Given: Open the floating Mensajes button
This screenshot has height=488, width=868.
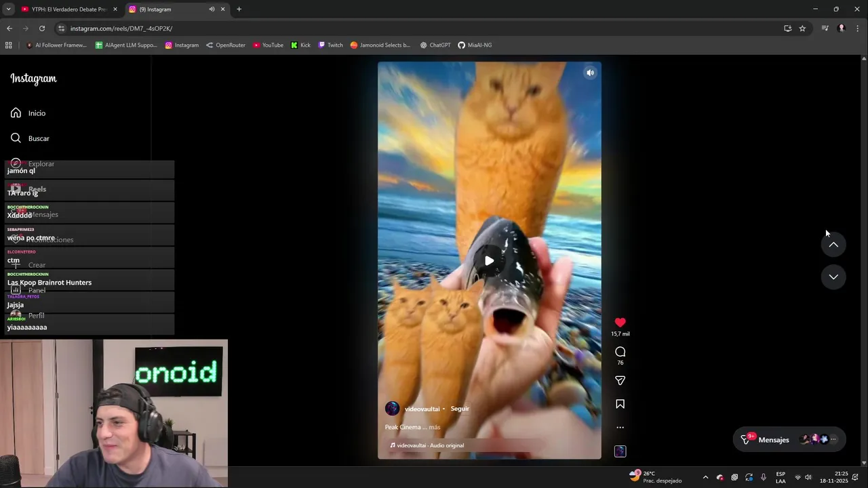Looking at the screenshot, I should pos(789,439).
